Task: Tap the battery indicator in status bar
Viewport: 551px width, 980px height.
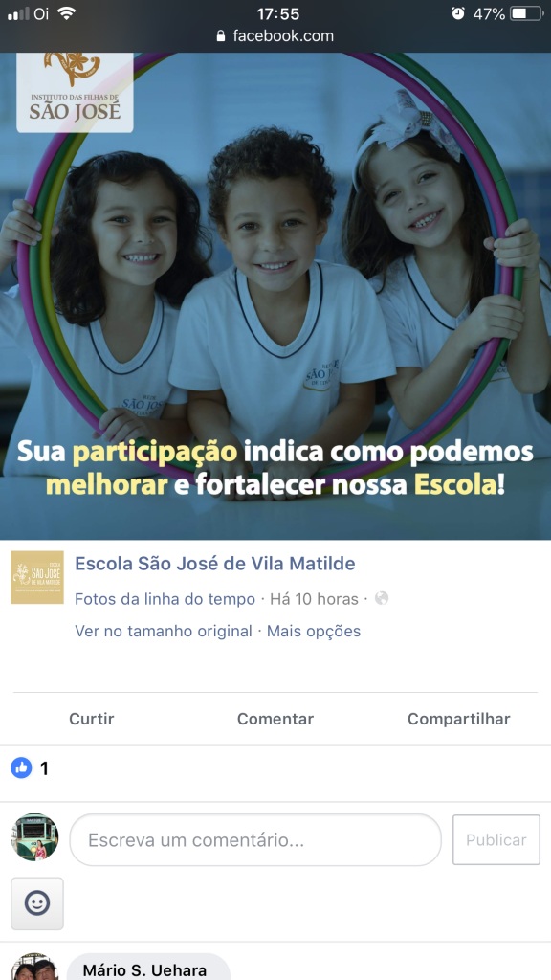Action: (527, 13)
